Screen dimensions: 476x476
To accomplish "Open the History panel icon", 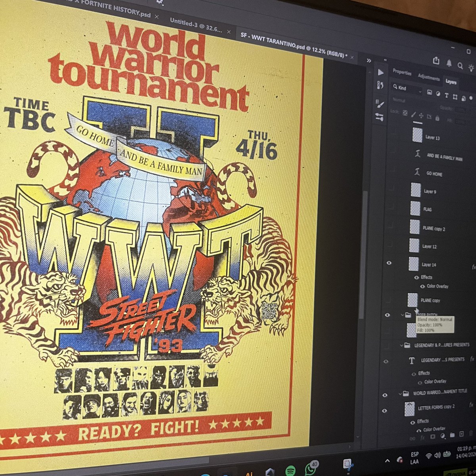I will 380,85.
